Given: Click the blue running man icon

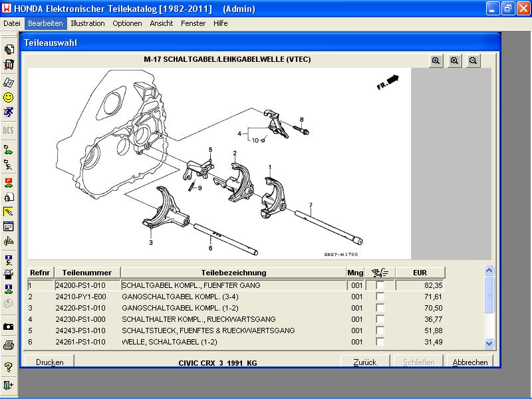Looking at the screenshot, I should pyautogui.click(x=9, y=112).
